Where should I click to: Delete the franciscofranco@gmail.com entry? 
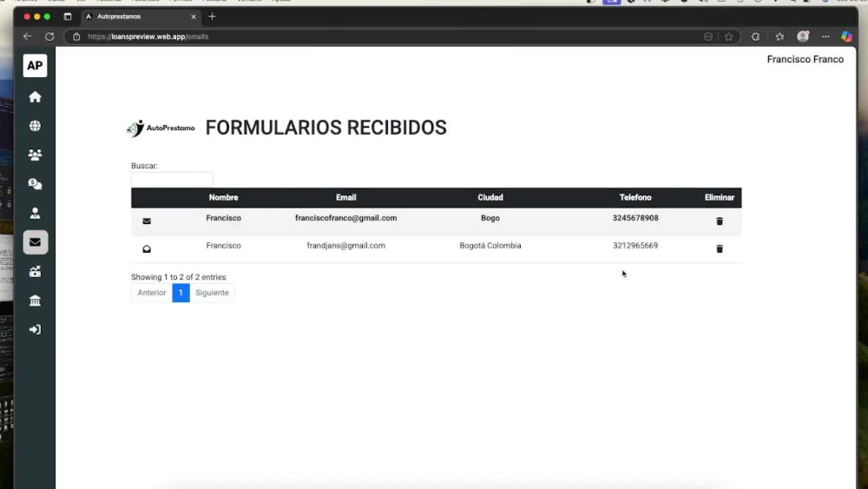coord(719,221)
